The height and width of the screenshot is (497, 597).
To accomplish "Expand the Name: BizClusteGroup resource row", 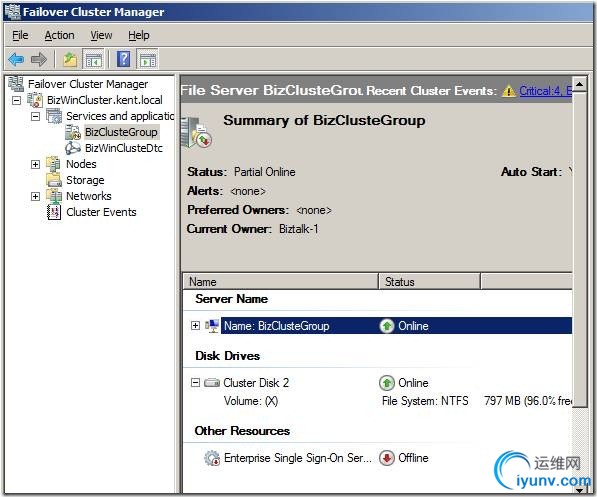I will tap(195, 326).
